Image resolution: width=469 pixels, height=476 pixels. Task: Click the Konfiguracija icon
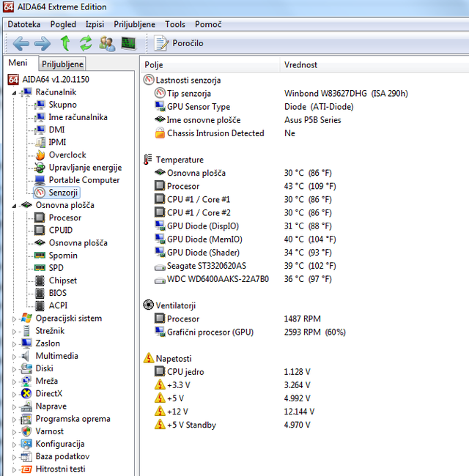click(x=26, y=444)
